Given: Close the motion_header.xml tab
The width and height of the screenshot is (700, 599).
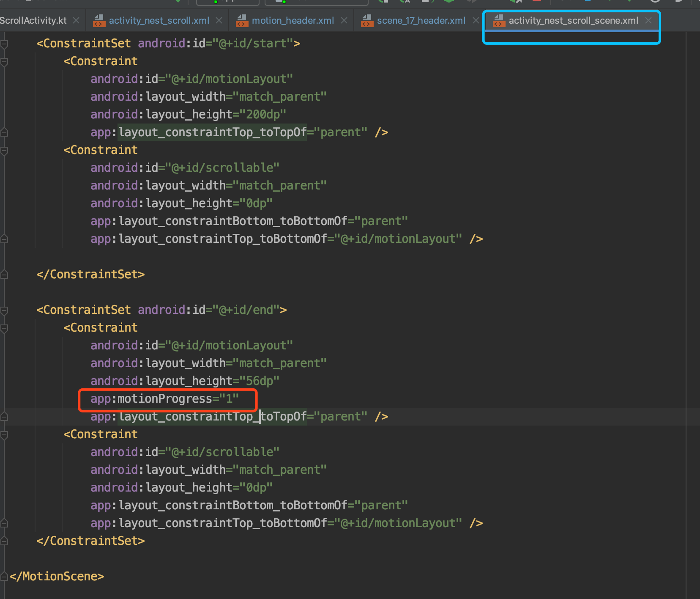Looking at the screenshot, I should click(344, 20).
